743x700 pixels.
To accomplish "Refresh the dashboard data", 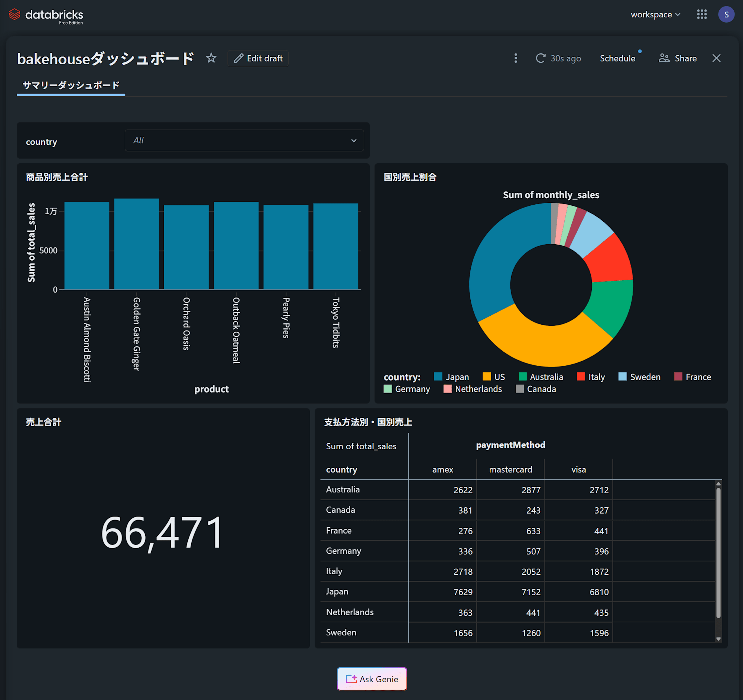I will 540,58.
